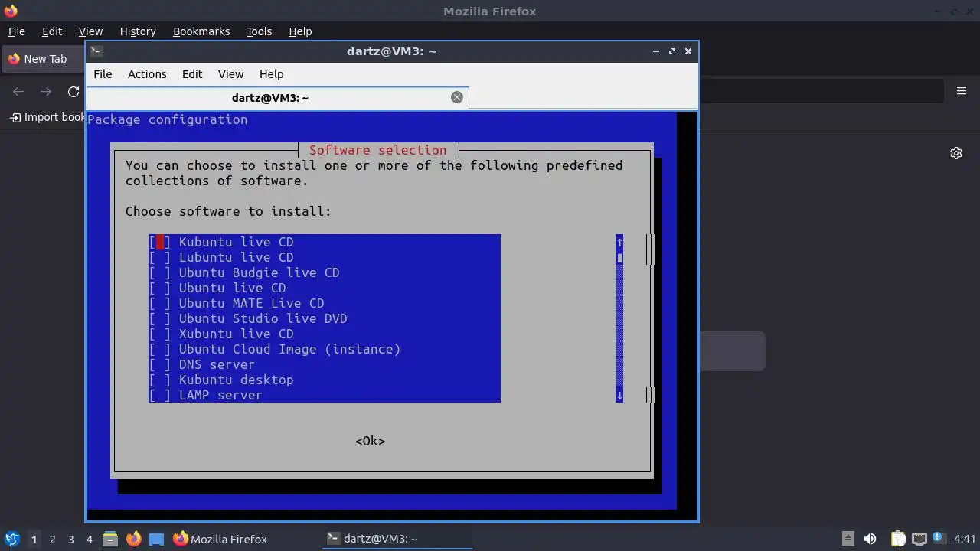Viewport: 980px width, 551px height.
Task: Click Import bookmarks in Firefox toolbar
Action: 47,117
